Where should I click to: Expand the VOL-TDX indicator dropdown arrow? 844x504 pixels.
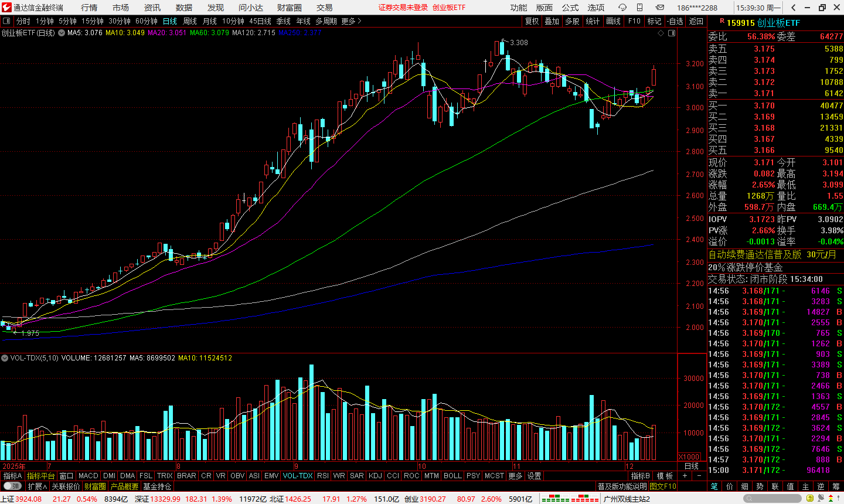[5, 358]
